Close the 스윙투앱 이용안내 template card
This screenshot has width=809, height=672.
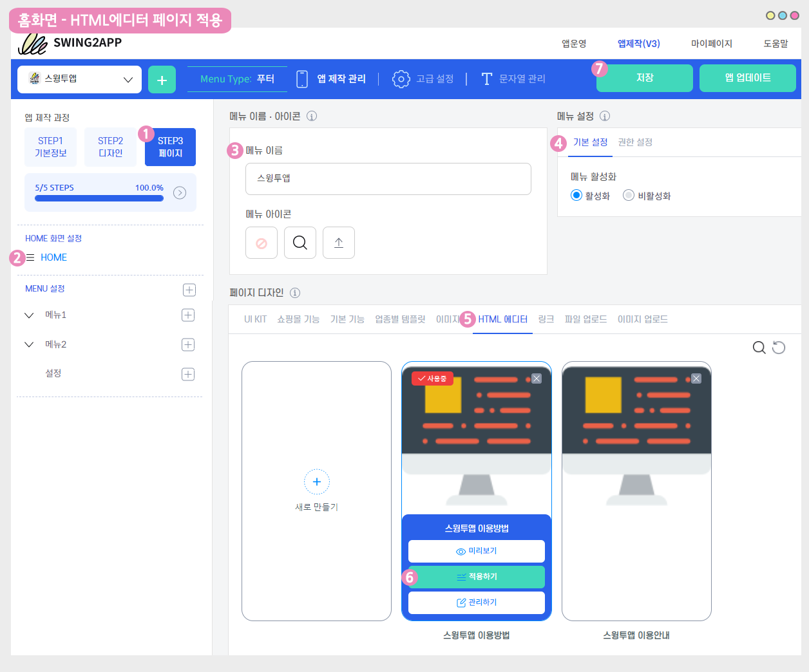(x=696, y=378)
